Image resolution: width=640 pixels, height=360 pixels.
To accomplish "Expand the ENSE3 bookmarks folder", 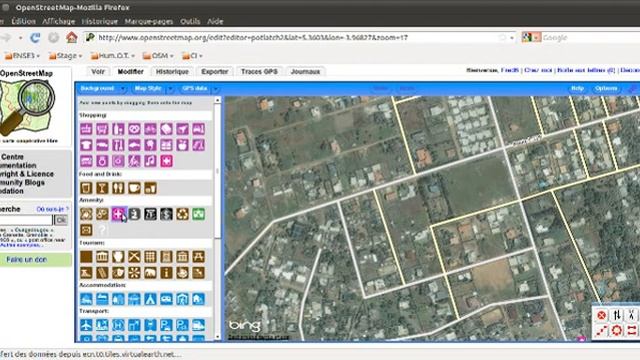I will (21, 56).
